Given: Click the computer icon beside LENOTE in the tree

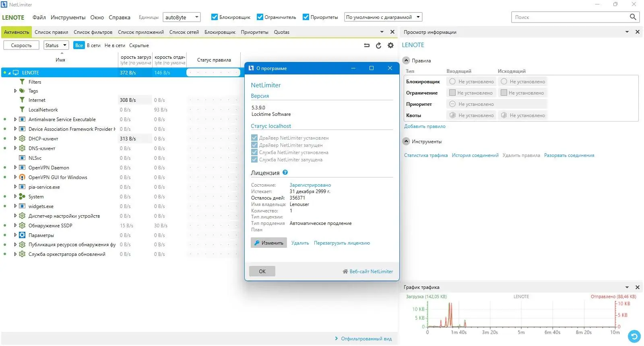Looking at the screenshot, I should pyautogui.click(x=16, y=73).
